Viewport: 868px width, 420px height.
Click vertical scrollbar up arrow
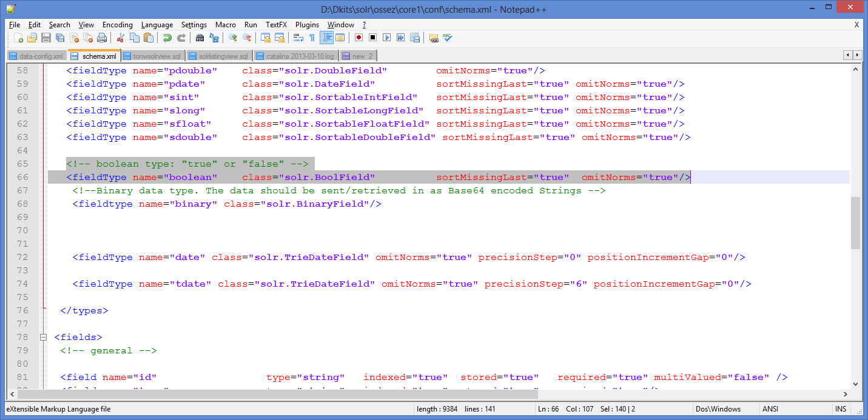point(855,69)
